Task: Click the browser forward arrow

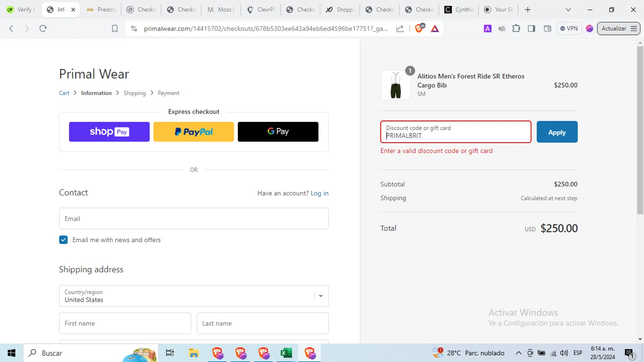Action: (27, 28)
